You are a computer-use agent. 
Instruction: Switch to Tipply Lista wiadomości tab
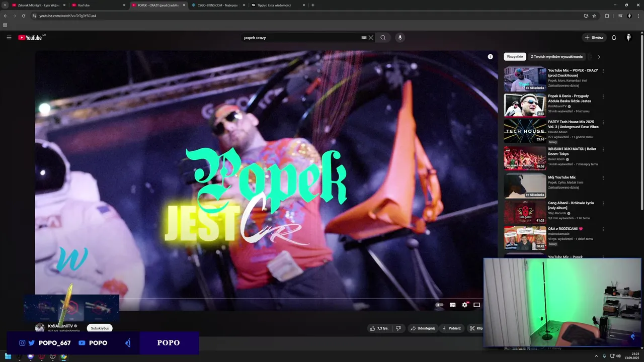pyautogui.click(x=279, y=5)
